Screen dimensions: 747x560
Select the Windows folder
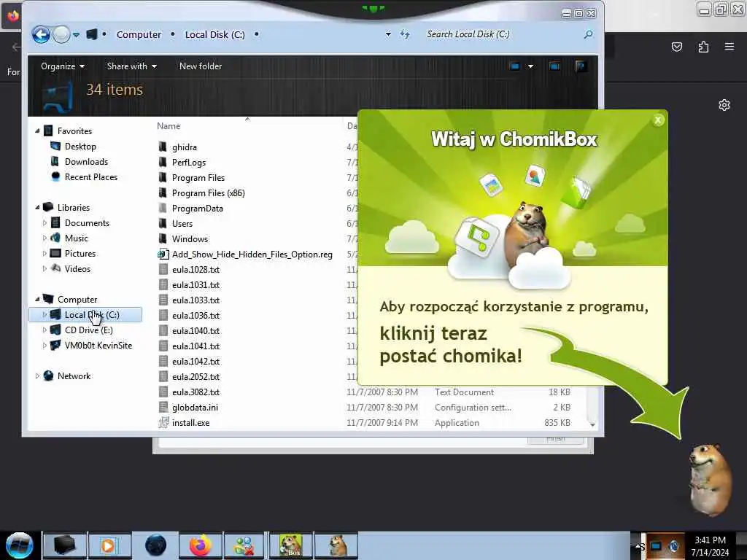click(190, 238)
